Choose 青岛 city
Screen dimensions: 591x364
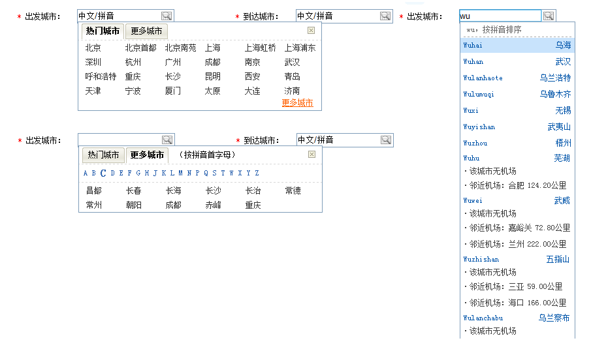point(292,76)
